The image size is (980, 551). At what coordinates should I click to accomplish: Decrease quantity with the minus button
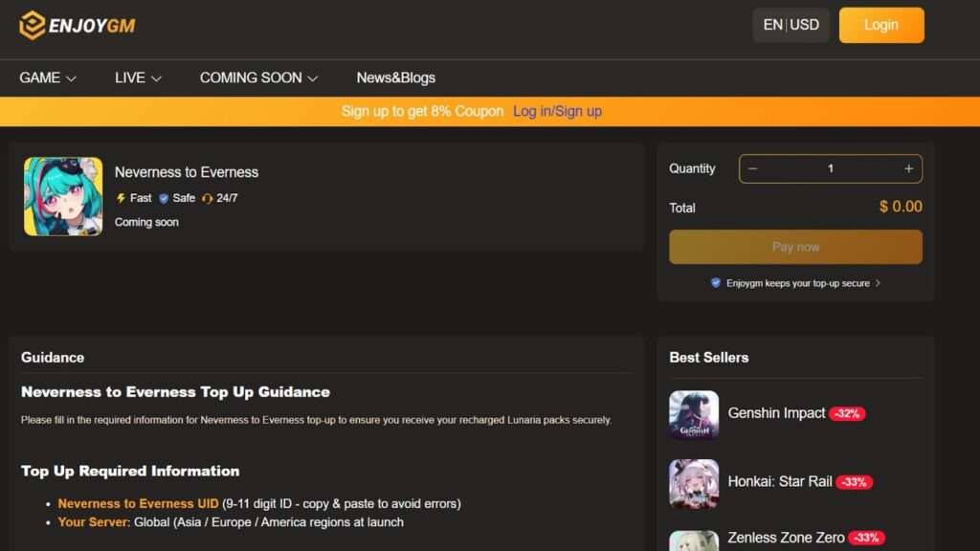pos(753,168)
